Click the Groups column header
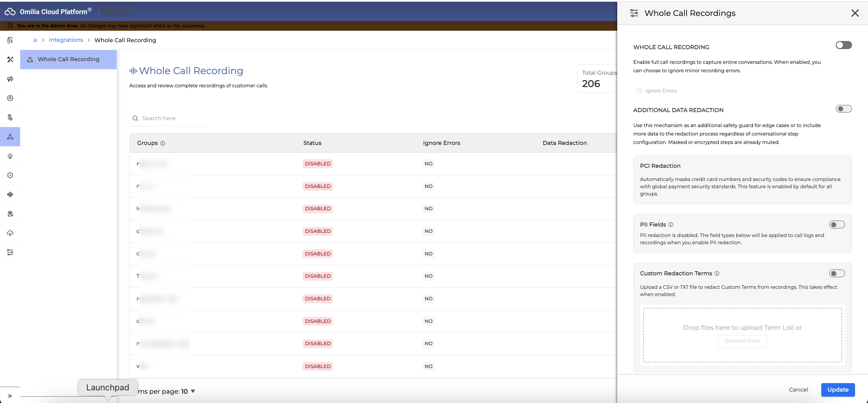Screen dimensions: 868x403 147,143
